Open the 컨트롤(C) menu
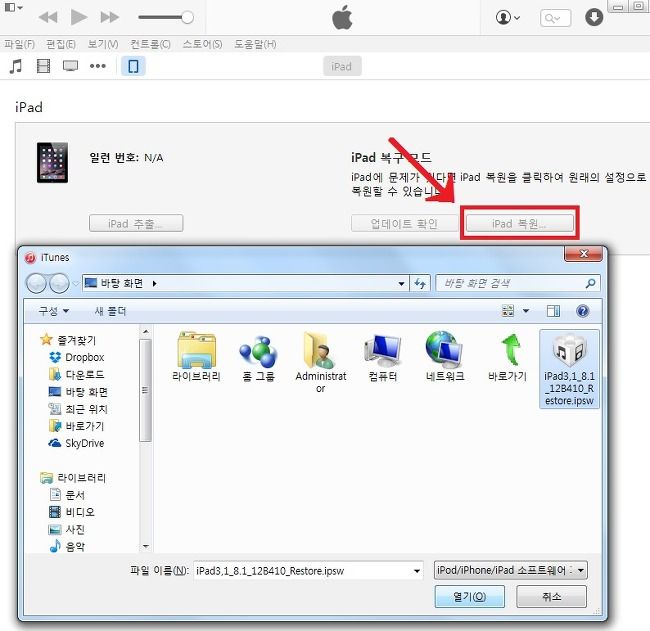Image resolution: width=650 pixels, height=631 pixels. pos(150,44)
